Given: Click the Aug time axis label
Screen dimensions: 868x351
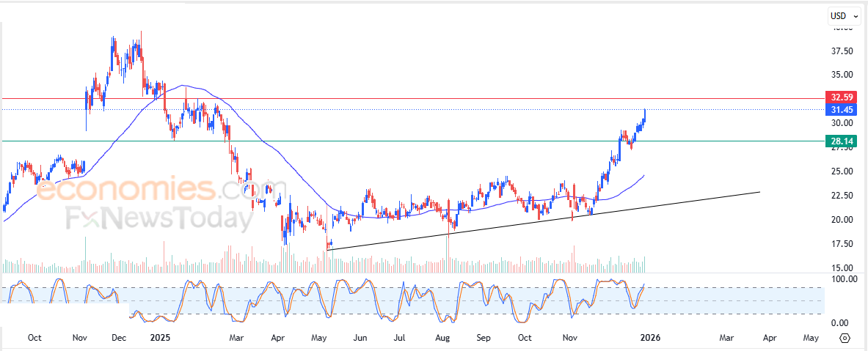Looking at the screenshot, I should pos(442,337).
